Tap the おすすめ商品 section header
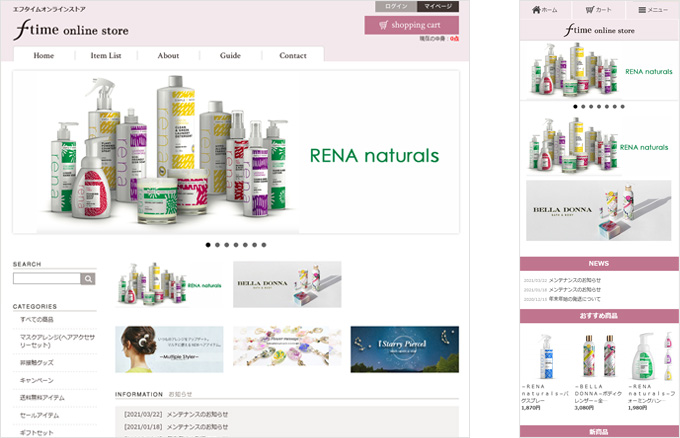 click(x=599, y=316)
